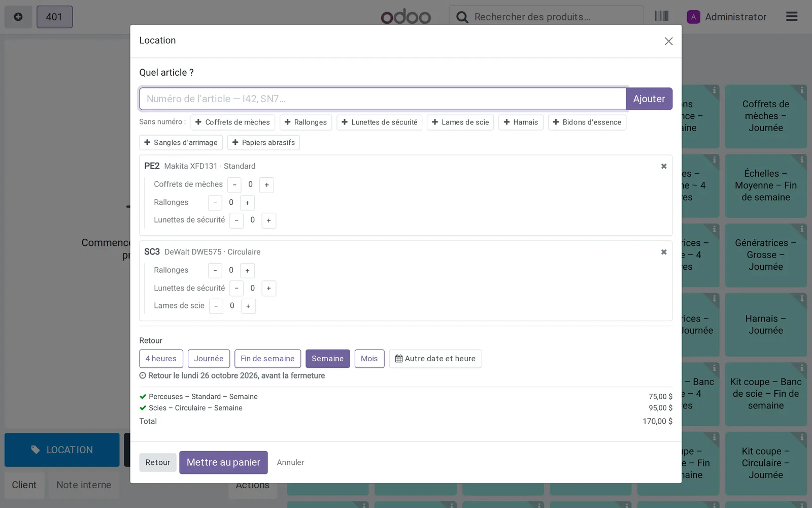Image resolution: width=812 pixels, height=508 pixels.
Task: Select the Coffrets de mèches – Journée product card
Action: pyautogui.click(x=766, y=116)
